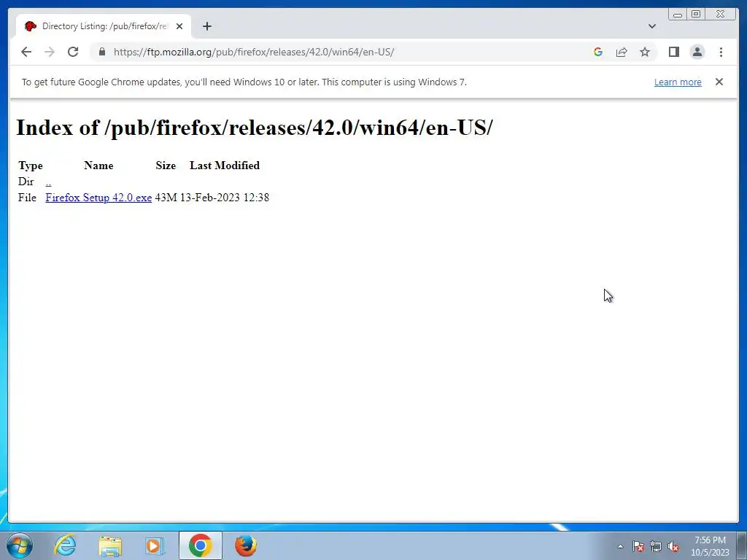Click the address bar URL
The height and width of the screenshot is (560, 747).
pos(254,52)
